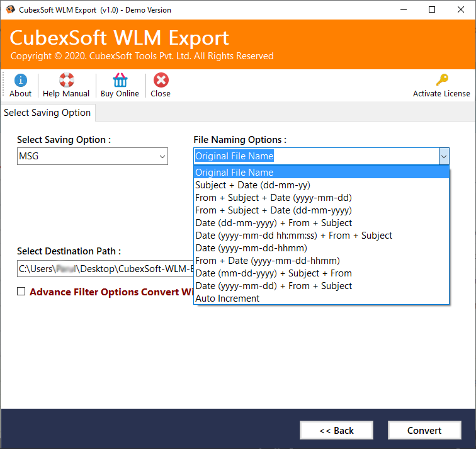476x449 pixels.
Task: Switch to Select Saving Option tab
Action: coord(48,113)
